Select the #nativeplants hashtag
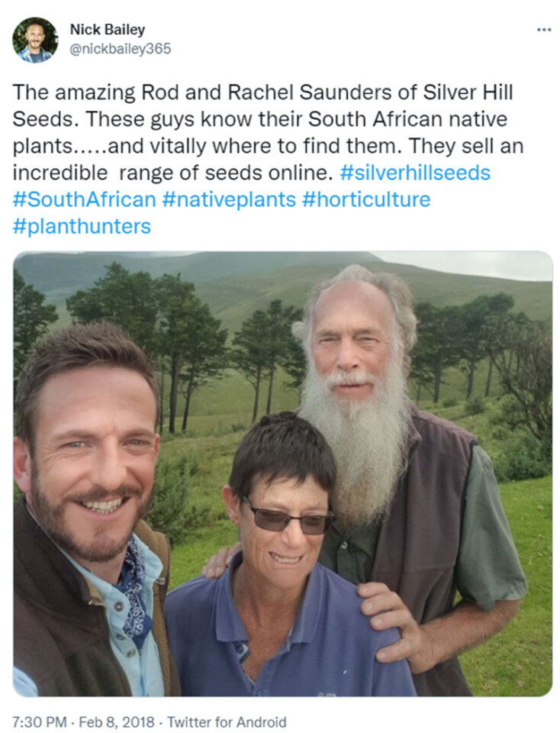 [229, 200]
